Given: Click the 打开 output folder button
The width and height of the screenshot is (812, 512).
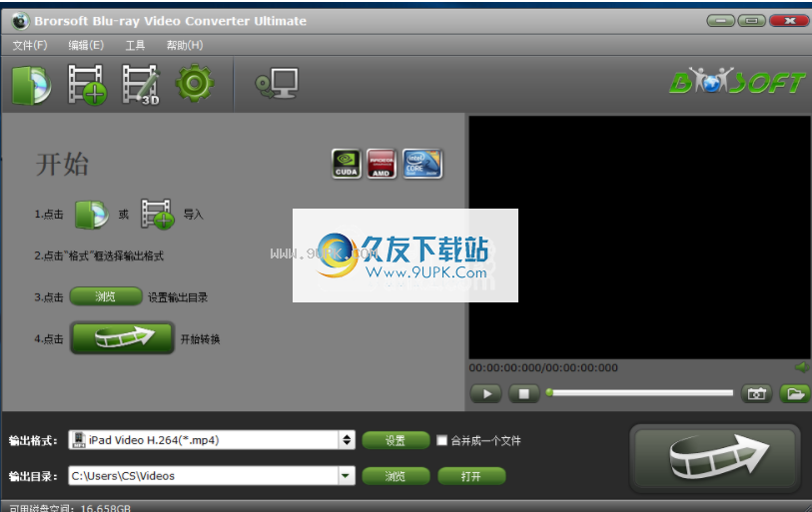Looking at the screenshot, I should (471, 476).
